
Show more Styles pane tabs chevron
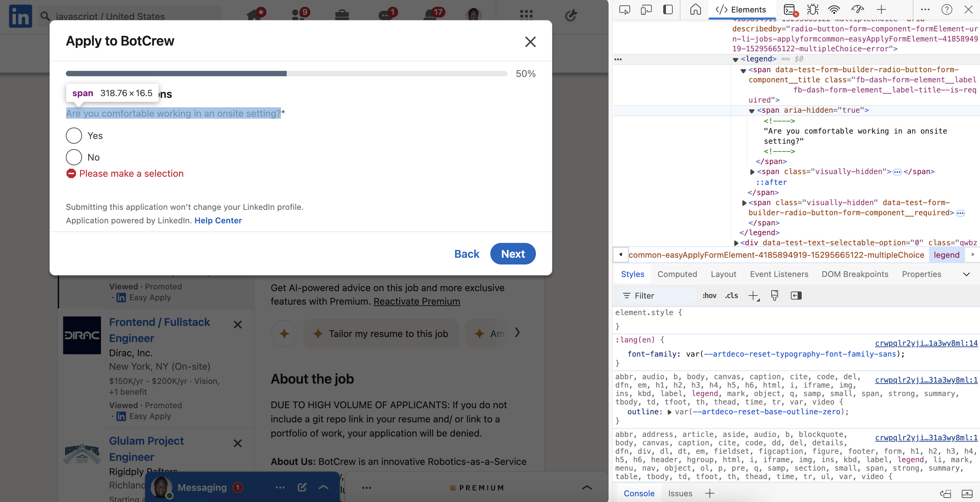(966, 274)
